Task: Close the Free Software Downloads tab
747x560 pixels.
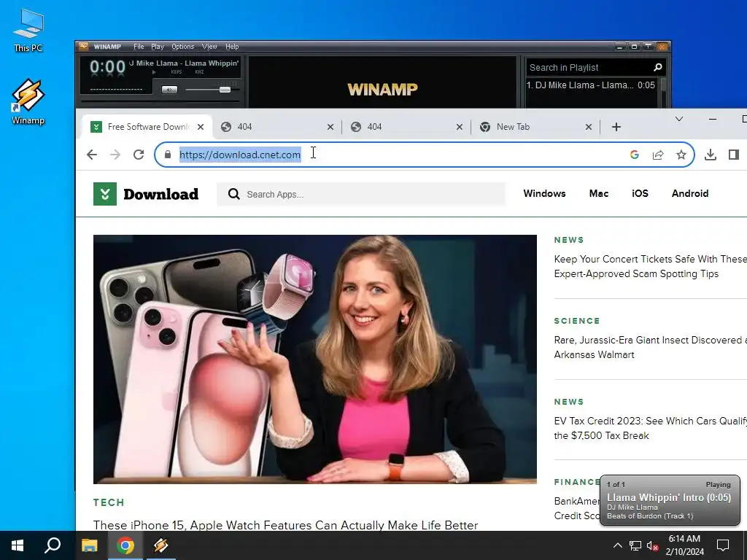Action: click(201, 127)
